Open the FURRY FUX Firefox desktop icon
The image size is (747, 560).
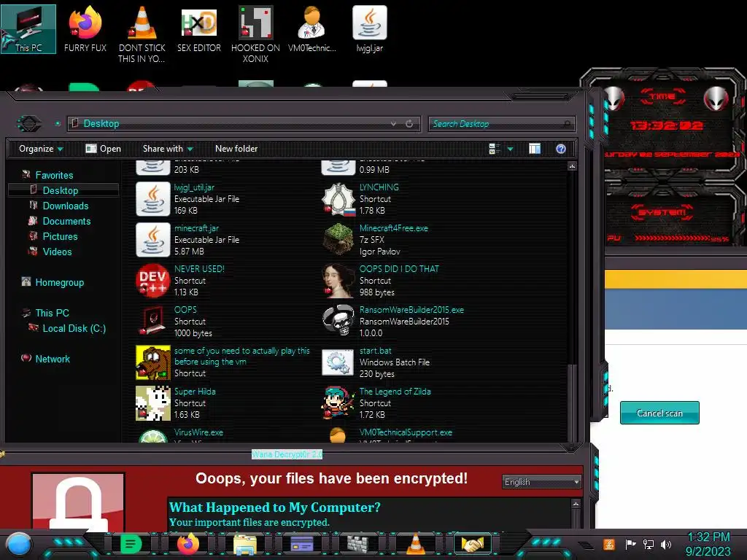point(85,29)
